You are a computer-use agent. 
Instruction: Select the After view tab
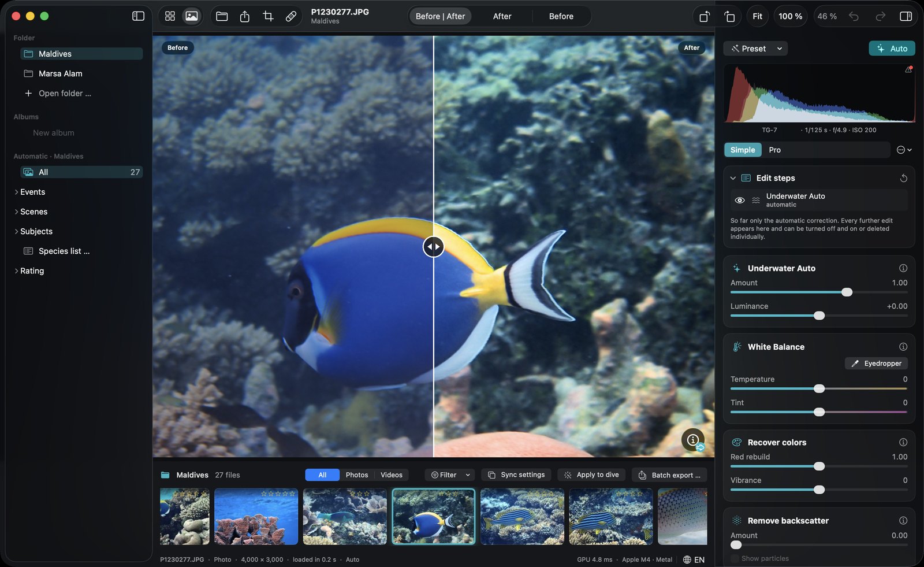pos(502,16)
